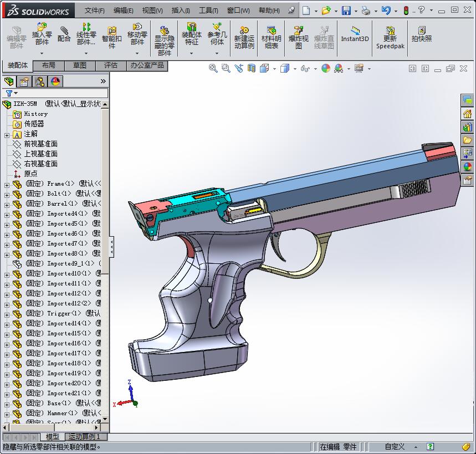Click the green help question icon in status bar

click(x=430, y=447)
